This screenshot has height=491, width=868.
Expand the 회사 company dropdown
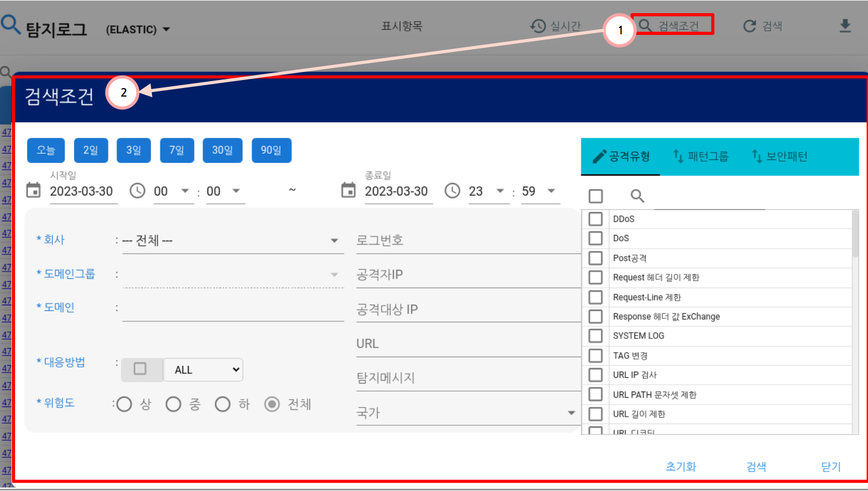pos(334,241)
